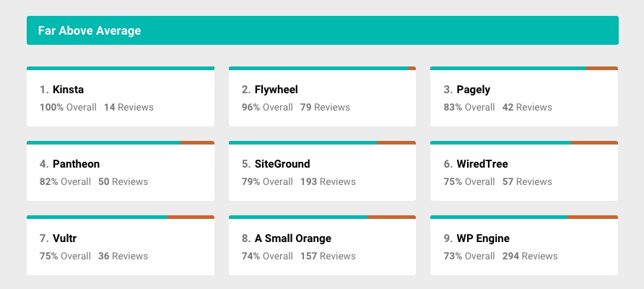644x289 pixels.
Task: Click Pantheon's 82% Overall score
Action: pyautogui.click(x=65, y=181)
